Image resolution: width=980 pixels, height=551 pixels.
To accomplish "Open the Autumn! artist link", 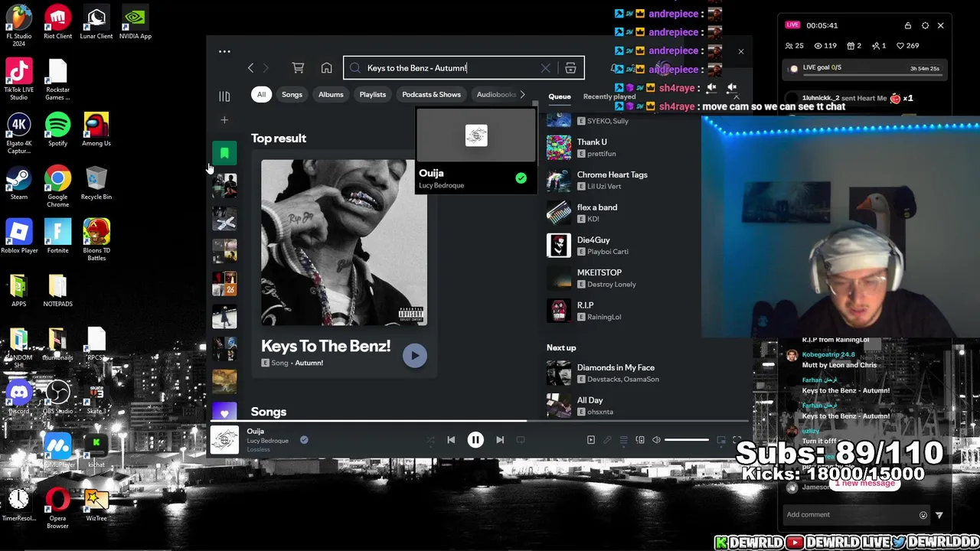I will [x=309, y=363].
